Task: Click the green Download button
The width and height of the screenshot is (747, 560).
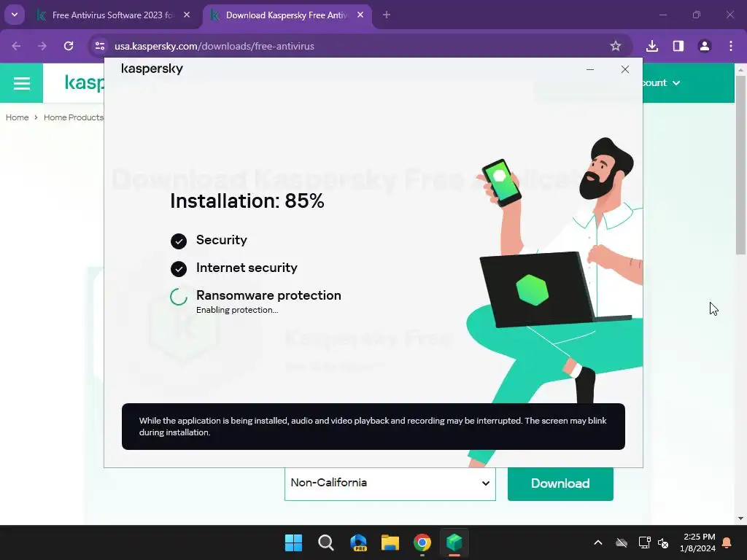Action: point(560,483)
